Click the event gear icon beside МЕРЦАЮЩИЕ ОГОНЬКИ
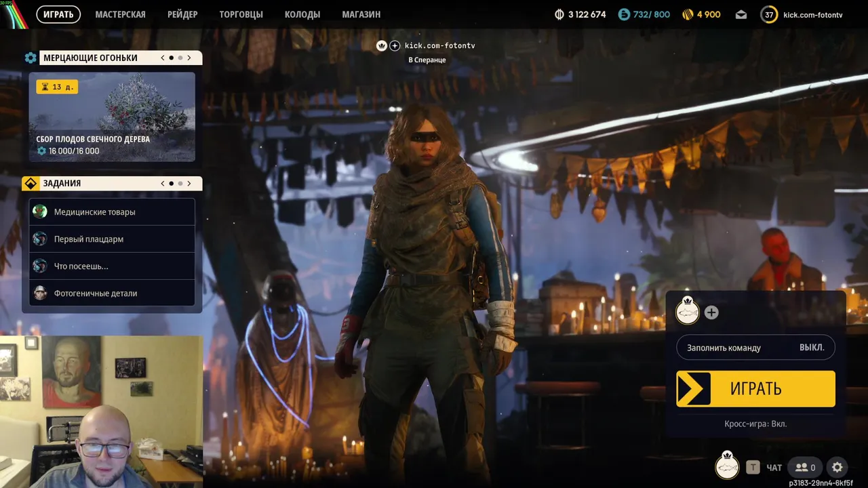 click(31, 58)
